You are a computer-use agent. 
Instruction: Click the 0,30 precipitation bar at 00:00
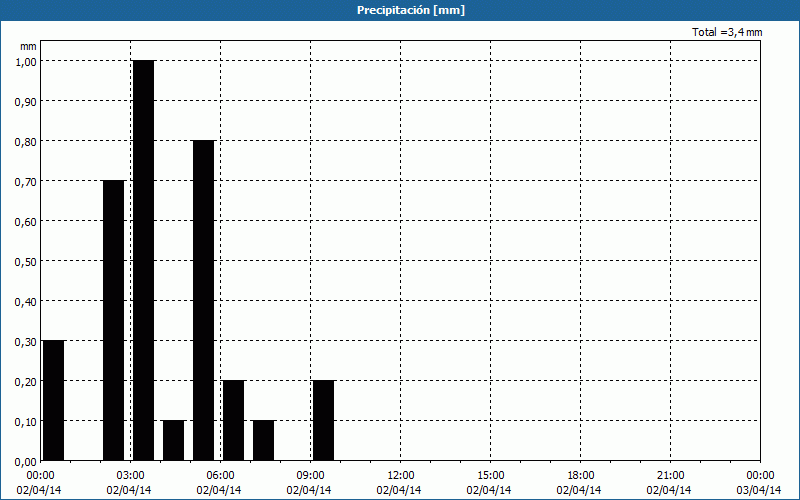(x=54, y=401)
